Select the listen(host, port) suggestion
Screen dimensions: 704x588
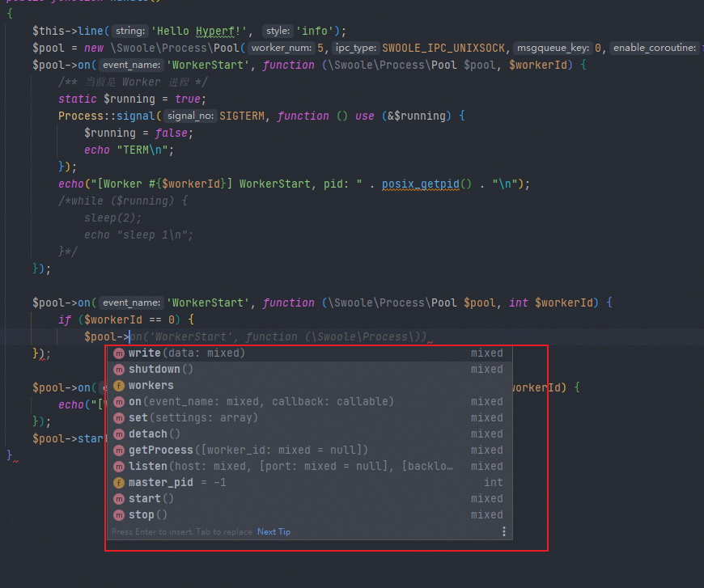[310, 467]
